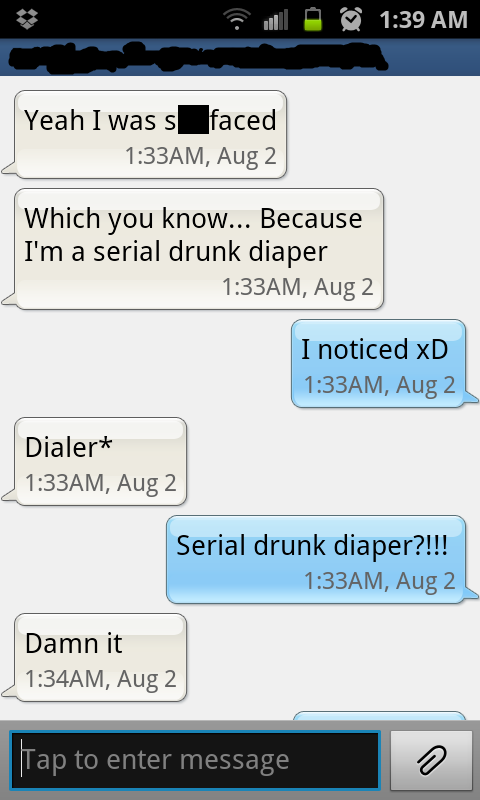The image size is (480, 800).
Task: Open the Dropbox notification icon
Action: tap(27, 19)
